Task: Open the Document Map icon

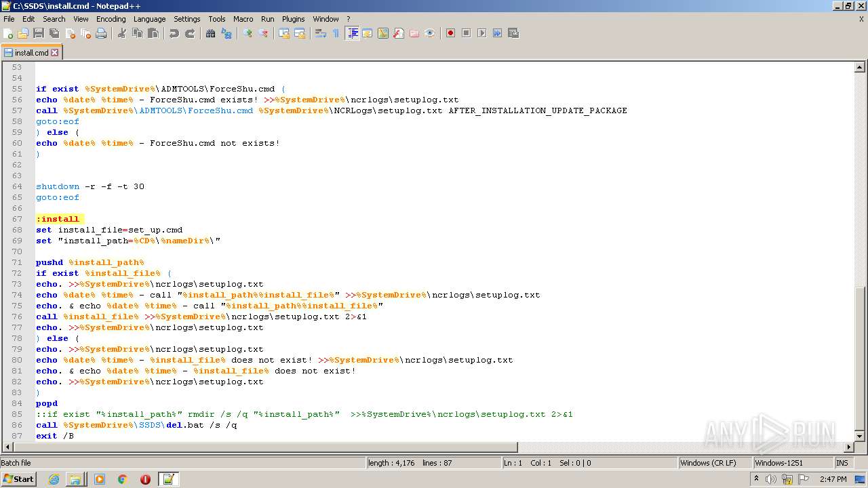Action: click(x=383, y=33)
